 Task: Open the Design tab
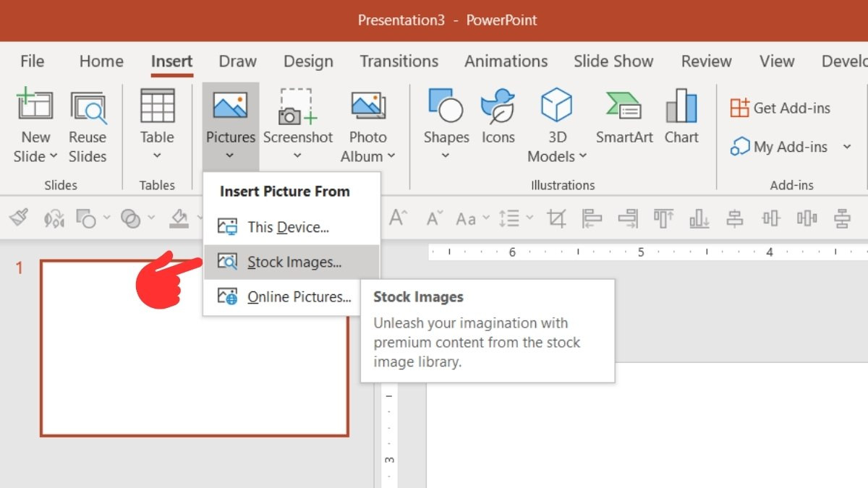[x=308, y=61]
